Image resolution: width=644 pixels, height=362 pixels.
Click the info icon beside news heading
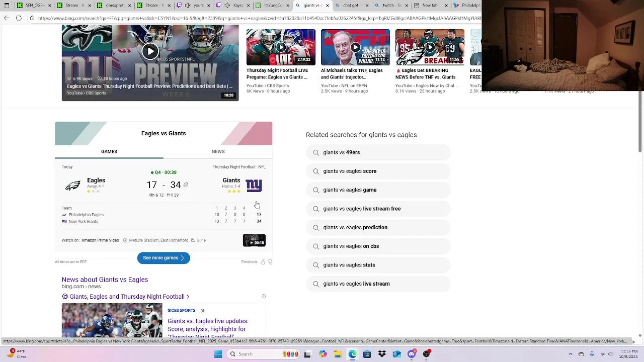pos(263,297)
